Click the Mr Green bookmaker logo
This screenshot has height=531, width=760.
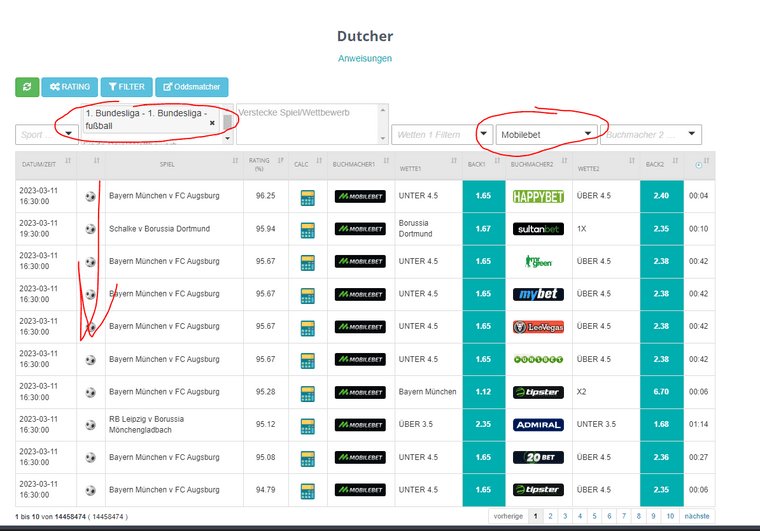click(538, 262)
